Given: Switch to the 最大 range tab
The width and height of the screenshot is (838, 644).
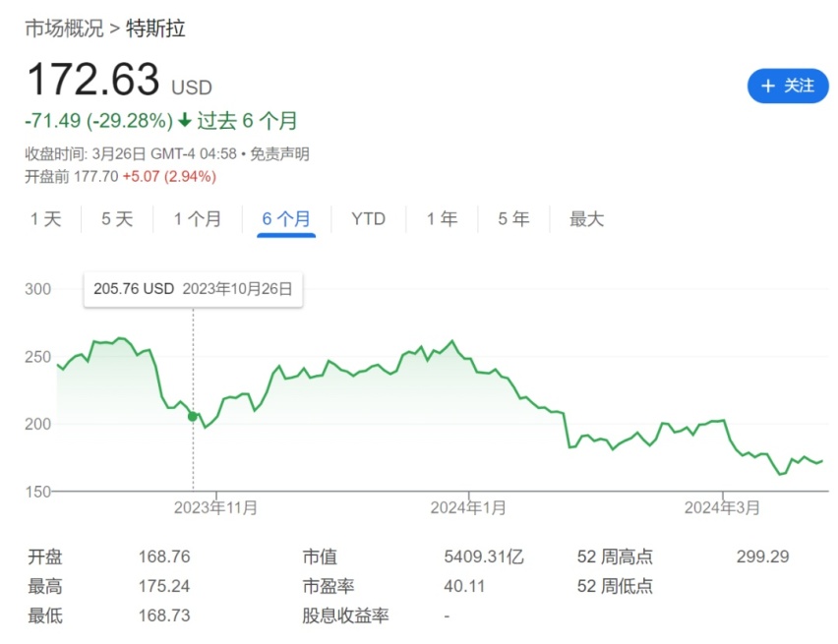Looking at the screenshot, I should (586, 218).
